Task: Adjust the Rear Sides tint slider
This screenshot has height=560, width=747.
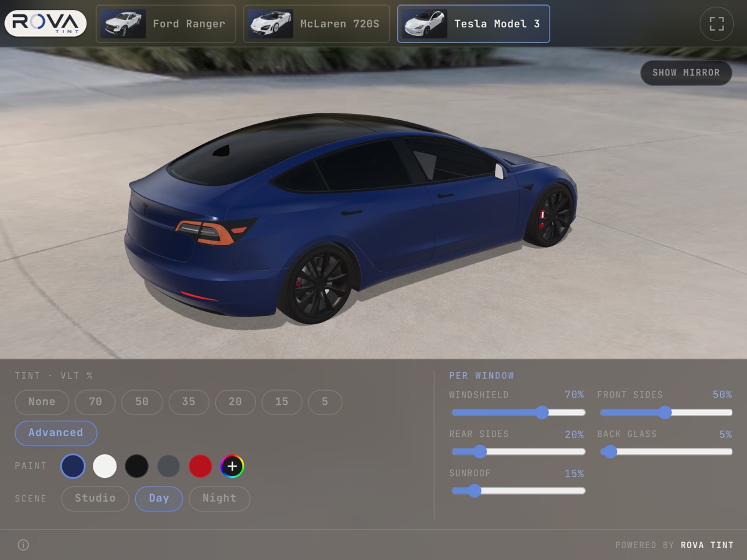Action: [518, 452]
